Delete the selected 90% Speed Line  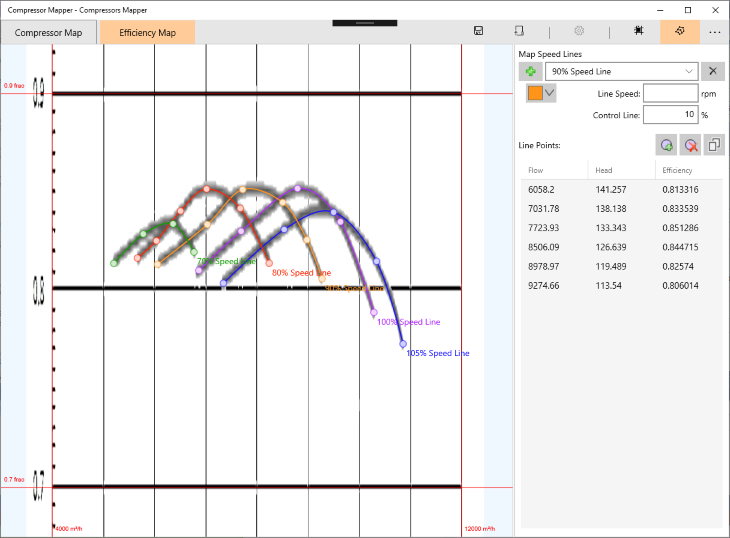(x=713, y=71)
